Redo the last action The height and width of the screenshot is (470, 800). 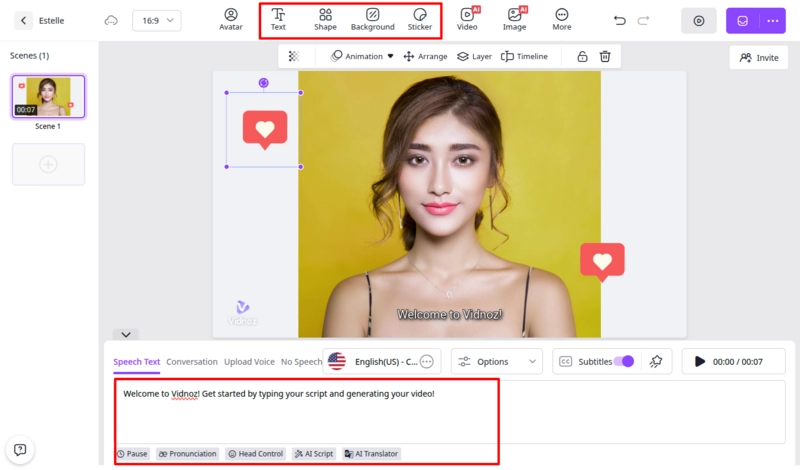point(643,20)
